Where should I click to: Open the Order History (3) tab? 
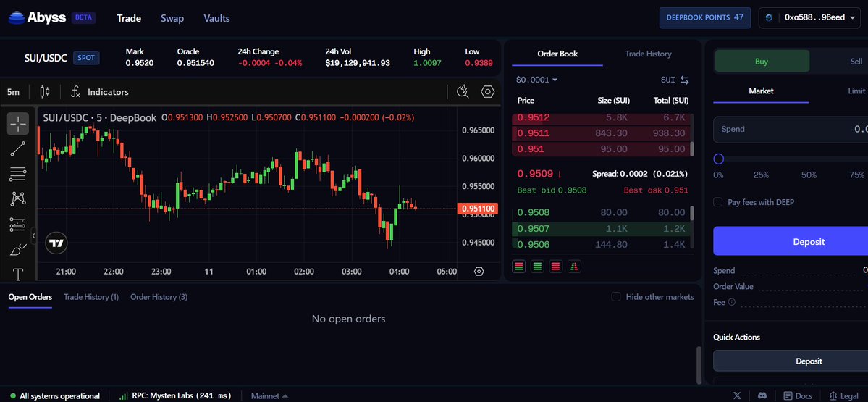(159, 297)
